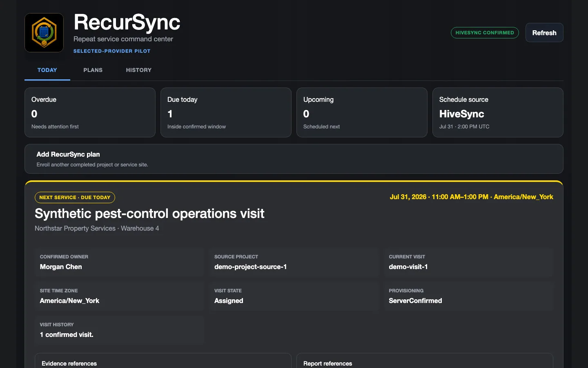Click source project demo-project-source-1
The width and height of the screenshot is (588, 368).
point(250,267)
